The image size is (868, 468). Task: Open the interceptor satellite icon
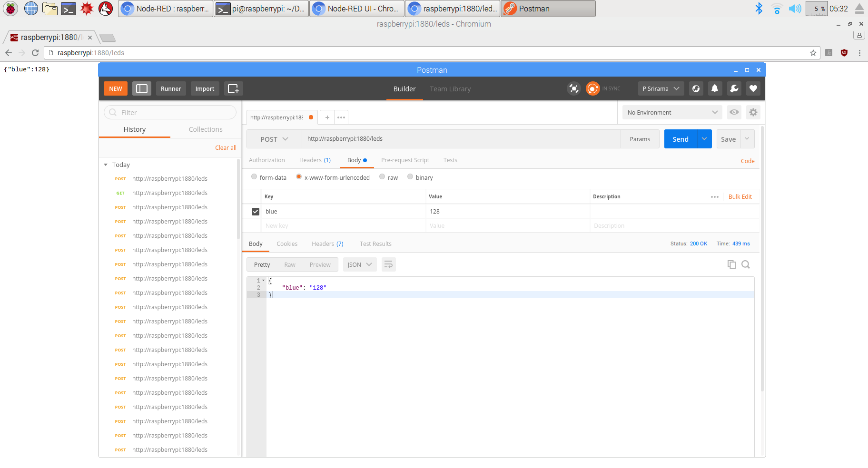574,88
